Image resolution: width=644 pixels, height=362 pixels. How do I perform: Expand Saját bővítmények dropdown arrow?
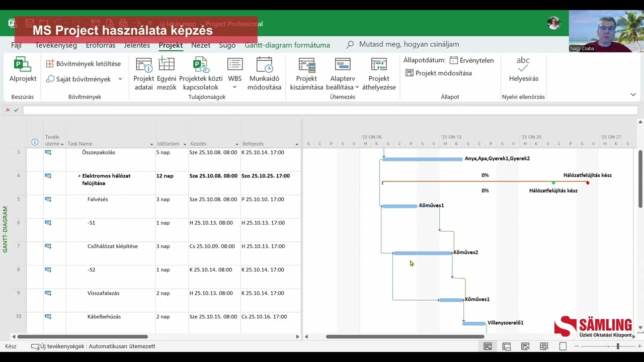point(120,79)
